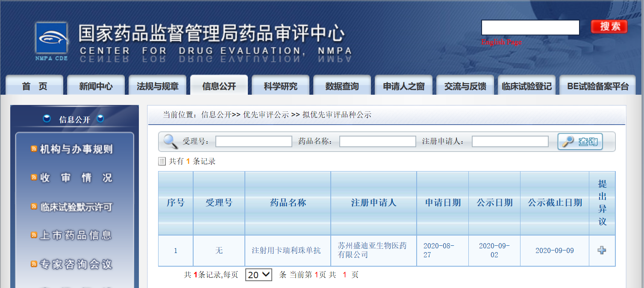Screen dimensions: 644x288
Task: Click the NMPA CDE logo
Action: [x=51, y=38]
